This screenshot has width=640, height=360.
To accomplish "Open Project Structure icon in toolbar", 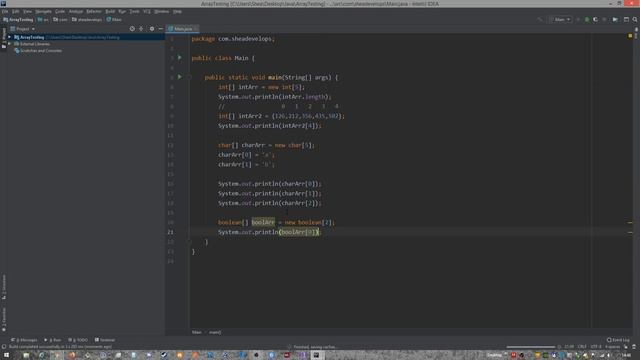I will pos(615,20).
